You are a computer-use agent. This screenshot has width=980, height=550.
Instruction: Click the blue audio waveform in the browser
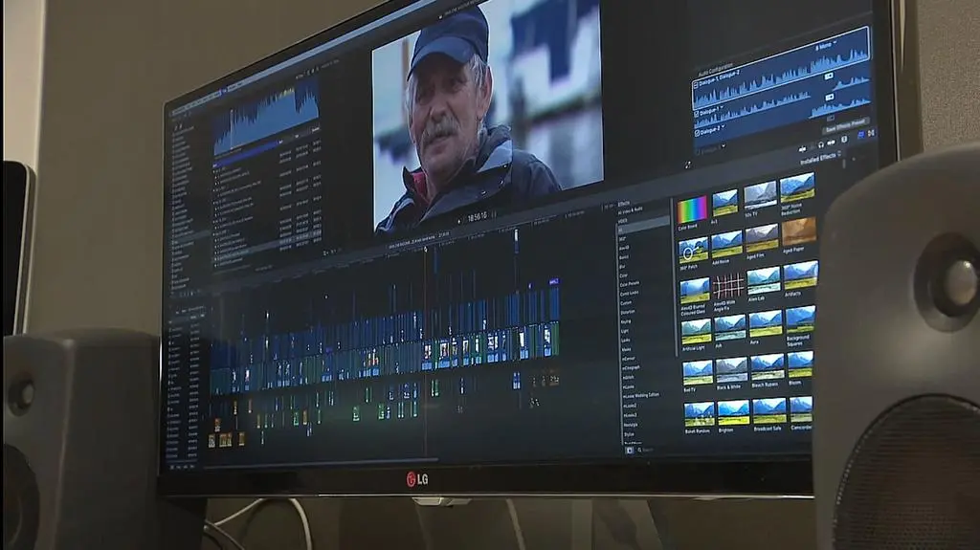[266, 119]
